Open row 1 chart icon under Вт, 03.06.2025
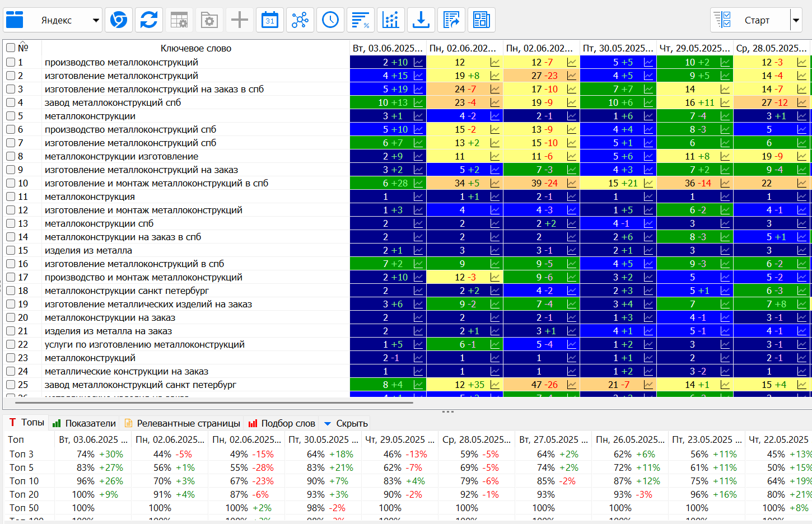The width and height of the screenshot is (812, 524). 418,62
